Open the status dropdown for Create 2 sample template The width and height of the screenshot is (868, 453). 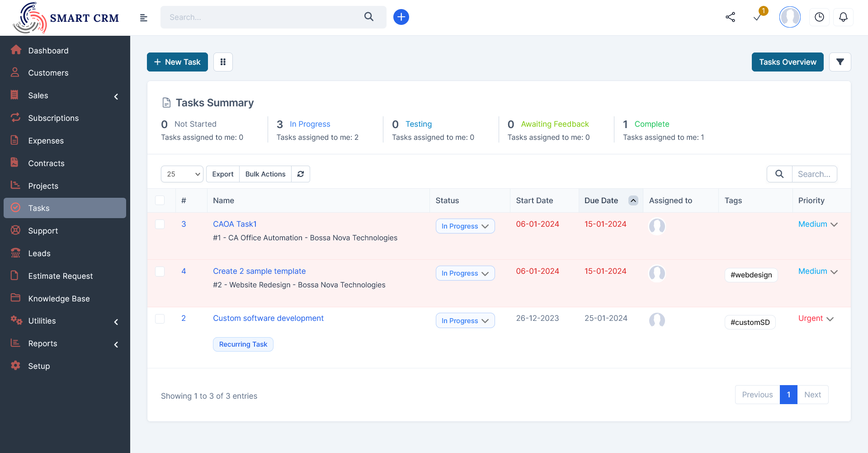465,273
